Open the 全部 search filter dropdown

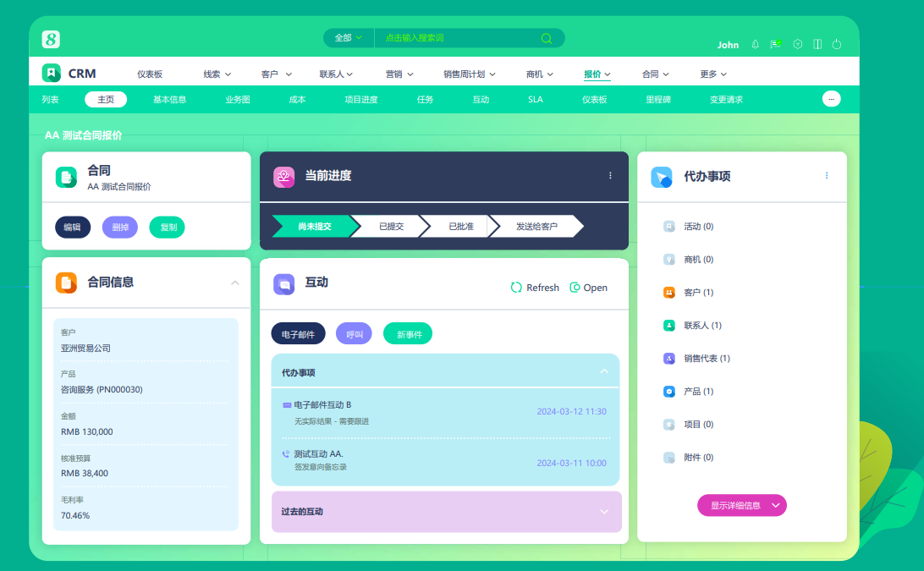click(x=347, y=38)
